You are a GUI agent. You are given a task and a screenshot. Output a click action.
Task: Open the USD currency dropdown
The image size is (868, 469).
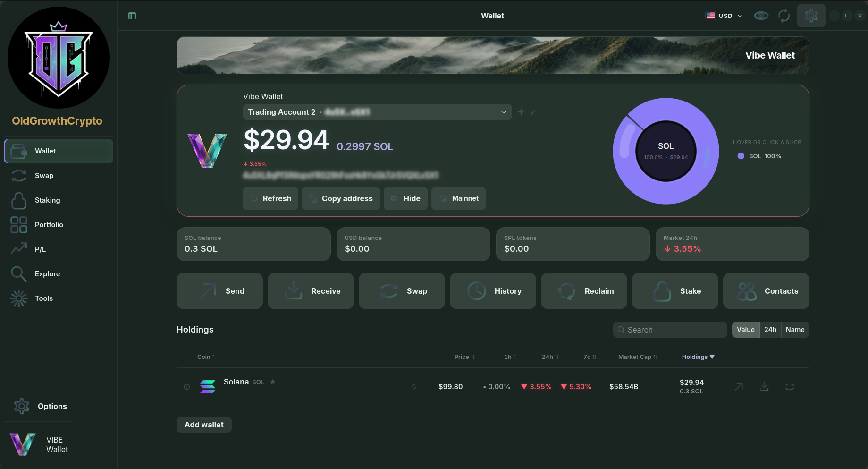pos(725,16)
